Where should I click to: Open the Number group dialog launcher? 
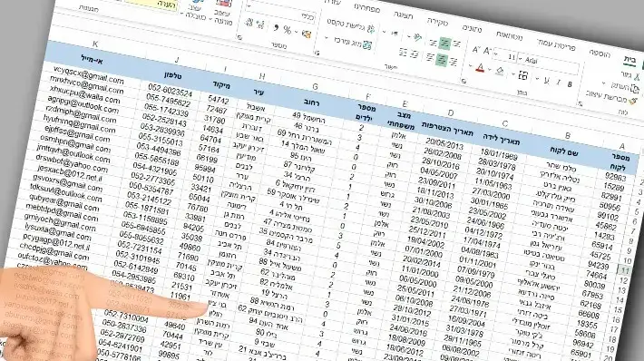(x=239, y=38)
